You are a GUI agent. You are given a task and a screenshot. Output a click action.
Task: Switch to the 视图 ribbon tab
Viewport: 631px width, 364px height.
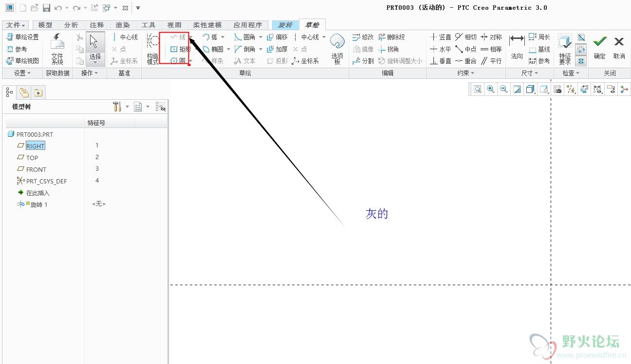(x=174, y=25)
